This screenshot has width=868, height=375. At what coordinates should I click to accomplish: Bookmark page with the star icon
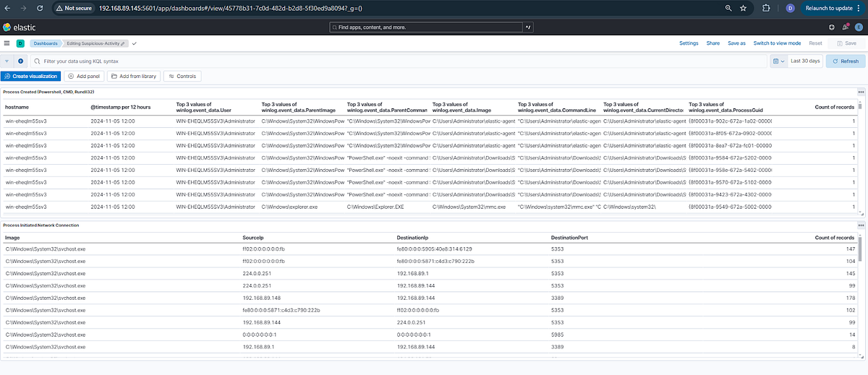(x=743, y=8)
